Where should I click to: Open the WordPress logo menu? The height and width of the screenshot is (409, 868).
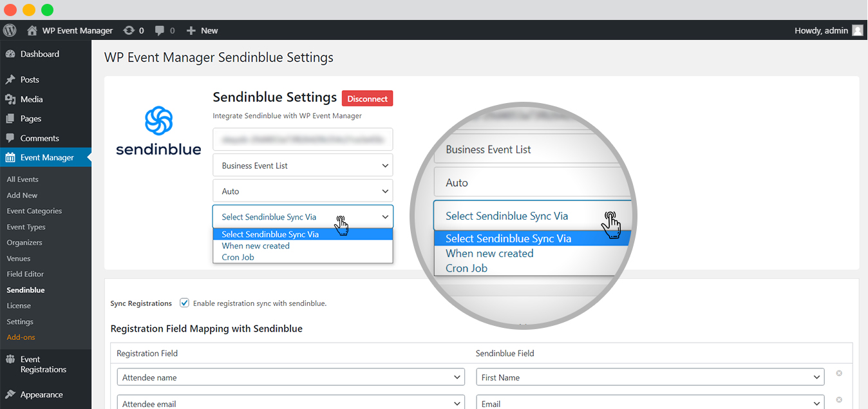(10, 30)
